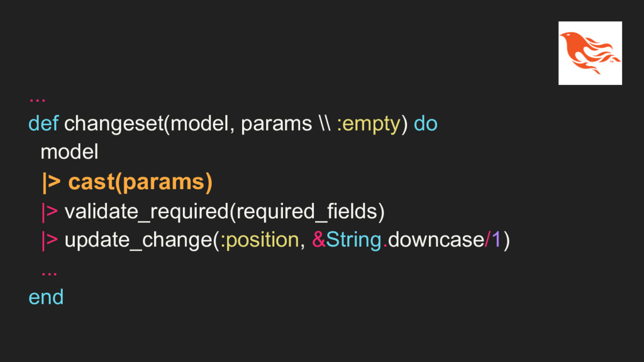The image size is (644, 362).
Task: Click the 'required_fields' argument
Action: pos(307,212)
